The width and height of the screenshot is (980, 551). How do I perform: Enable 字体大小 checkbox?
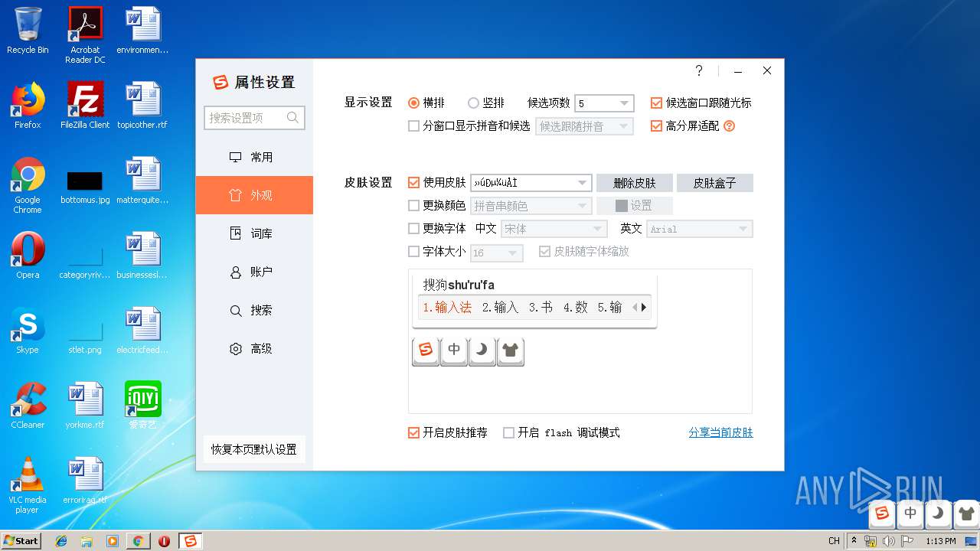click(x=413, y=251)
